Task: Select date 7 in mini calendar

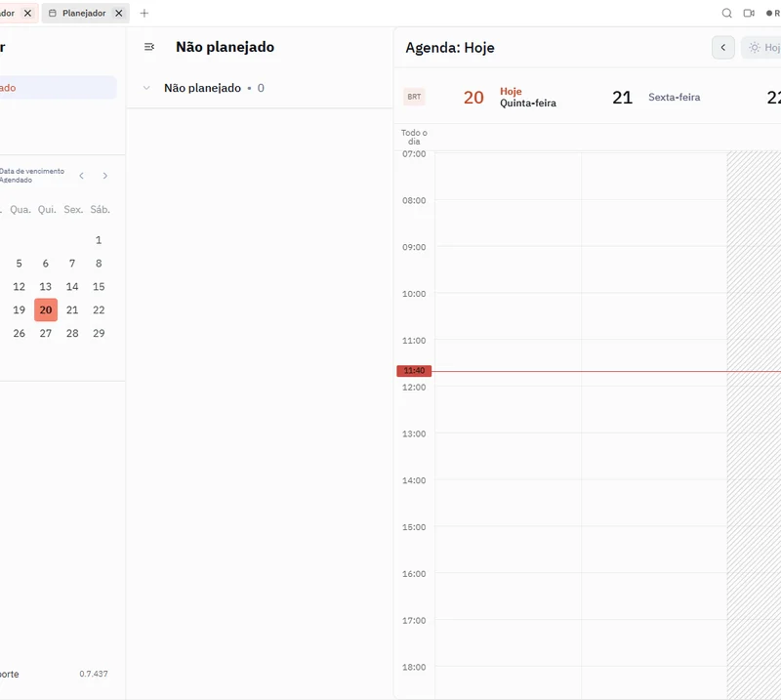Action: click(72, 263)
